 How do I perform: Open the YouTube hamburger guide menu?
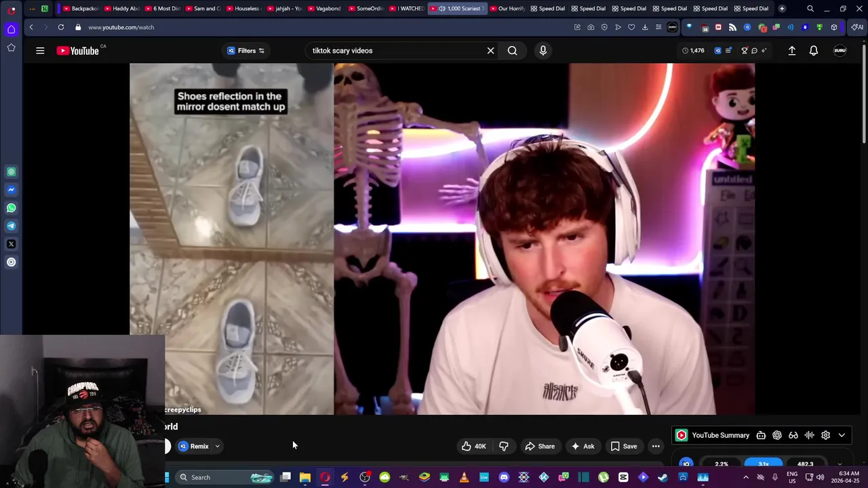[40, 51]
